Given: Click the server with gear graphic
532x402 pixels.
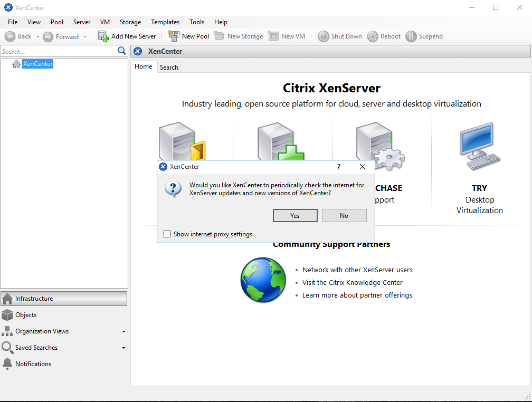Looking at the screenshot, I should [381, 146].
